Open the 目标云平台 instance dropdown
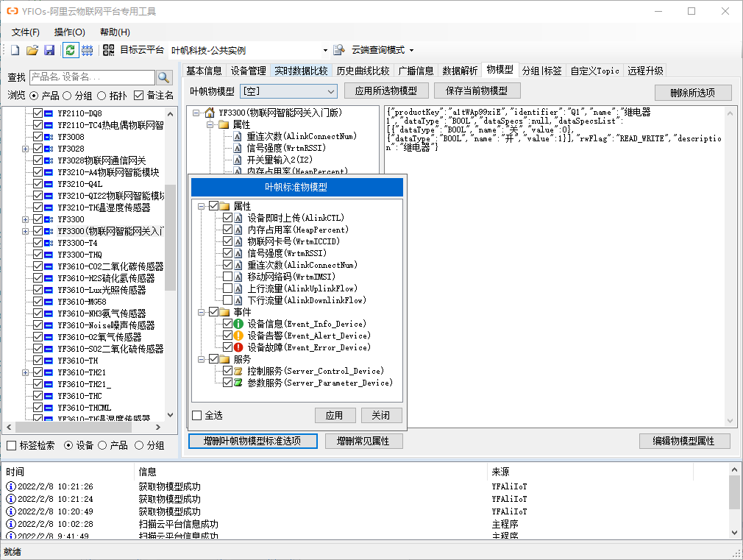The height and width of the screenshot is (560, 743). point(325,50)
